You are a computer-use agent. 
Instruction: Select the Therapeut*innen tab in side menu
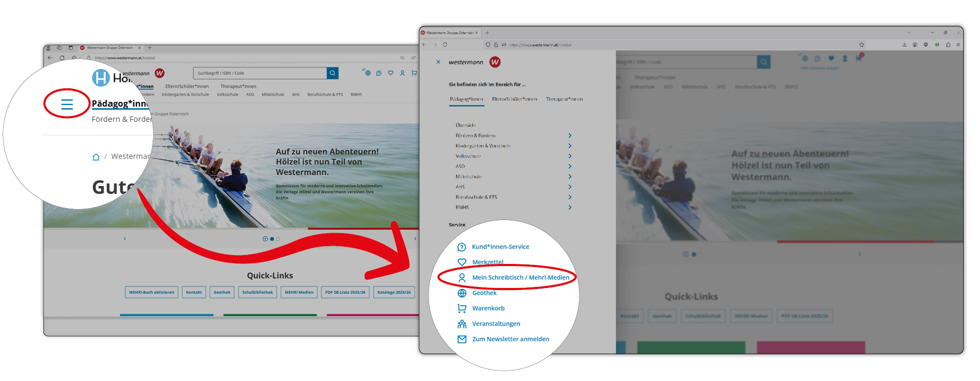[x=564, y=99]
